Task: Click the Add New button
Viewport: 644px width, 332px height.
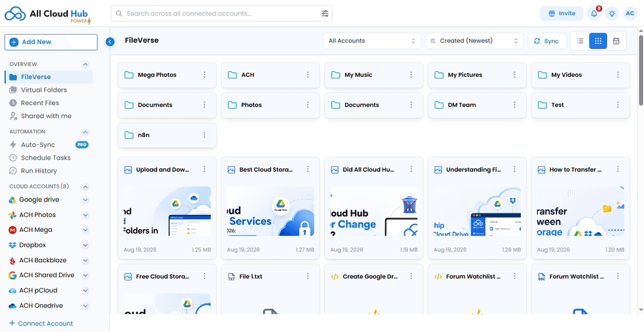Action: click(51, 42)
